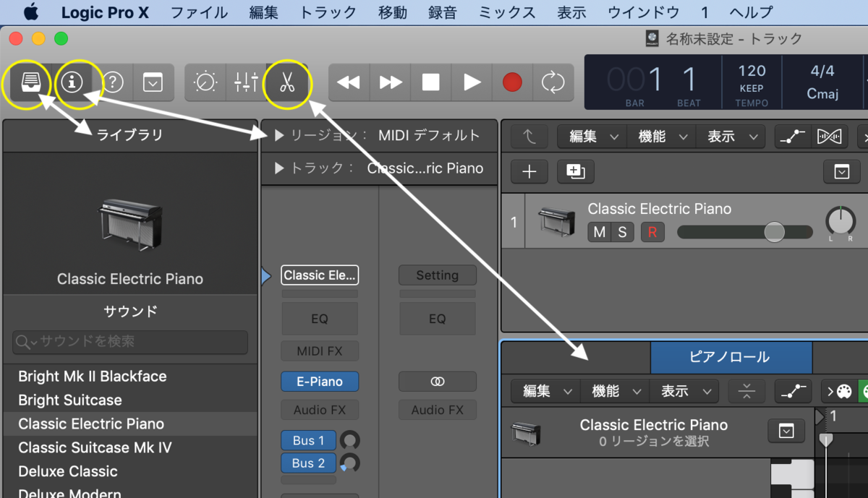
Task: Expand the リージョン disclosure triangle
Action: (x=279, y=135)
